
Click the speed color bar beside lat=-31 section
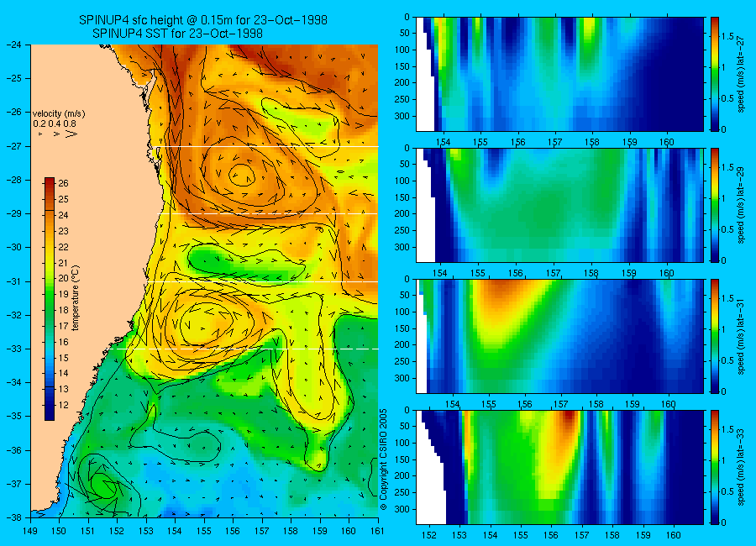[715, 336]
